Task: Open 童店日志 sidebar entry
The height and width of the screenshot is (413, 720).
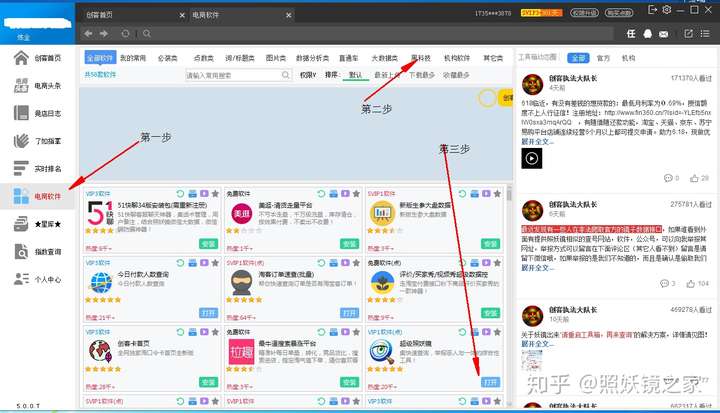Action: [x=37, y=113]
